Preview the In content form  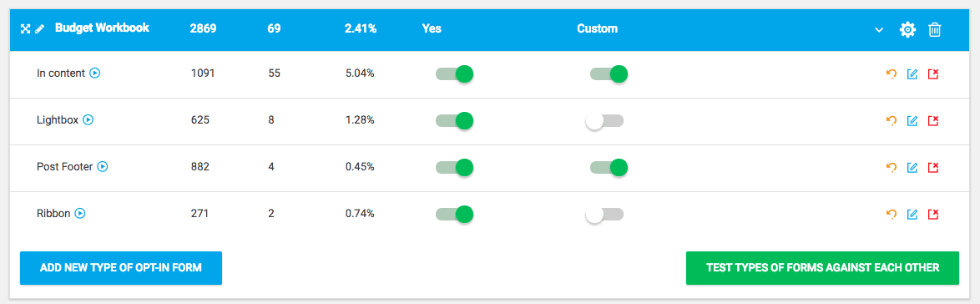95,73
